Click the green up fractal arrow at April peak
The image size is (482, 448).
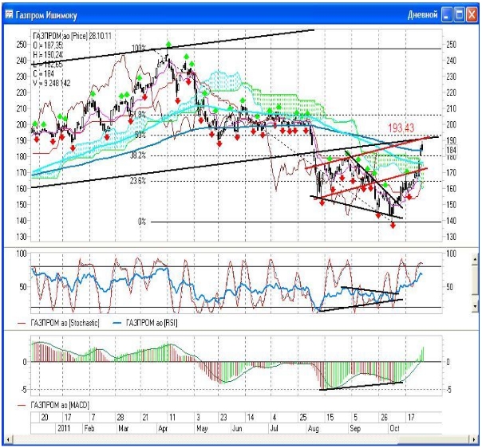click(168, 44)
